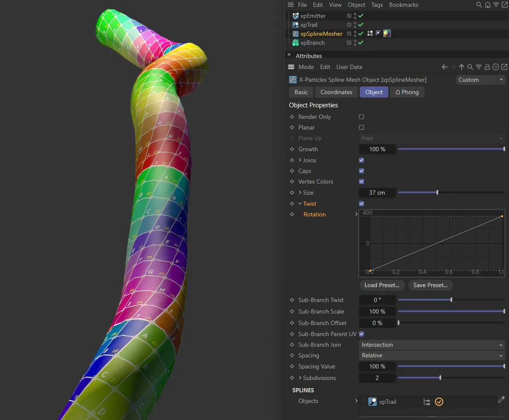Click the lock icon in the Attributes toolbar
Viewport: 509px width, 420px height.
(487, 67)
